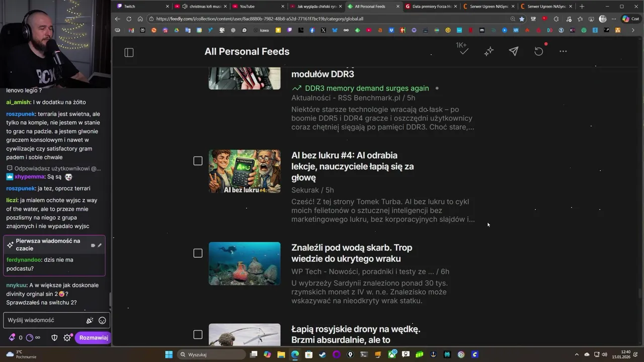The height and width of the screenshot is (362, 644).
Task: Show hidden system tray icons chevron
Action: [577, 354]
